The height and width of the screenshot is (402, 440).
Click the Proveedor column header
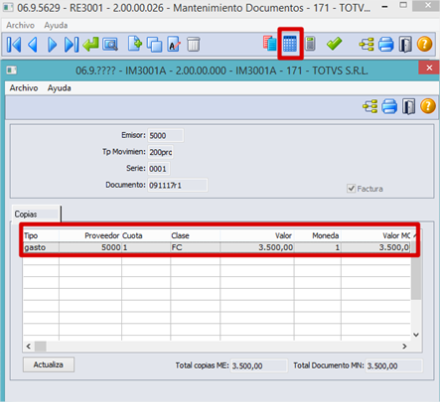click(90, 236)
